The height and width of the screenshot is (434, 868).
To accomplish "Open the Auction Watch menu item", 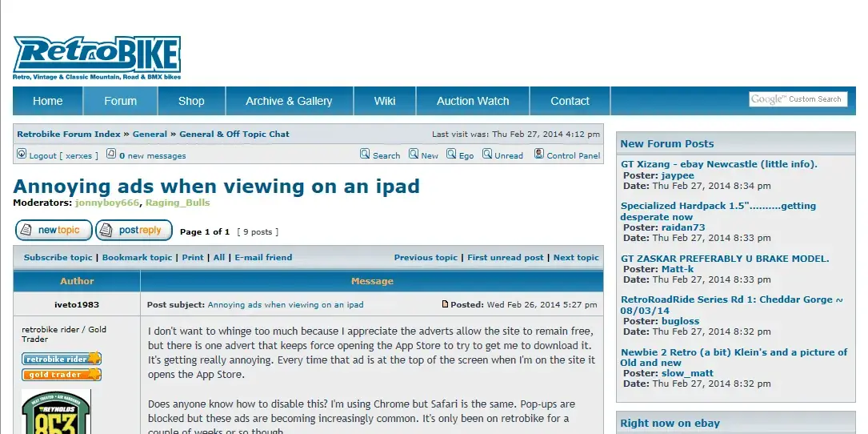I will (473, 101).
